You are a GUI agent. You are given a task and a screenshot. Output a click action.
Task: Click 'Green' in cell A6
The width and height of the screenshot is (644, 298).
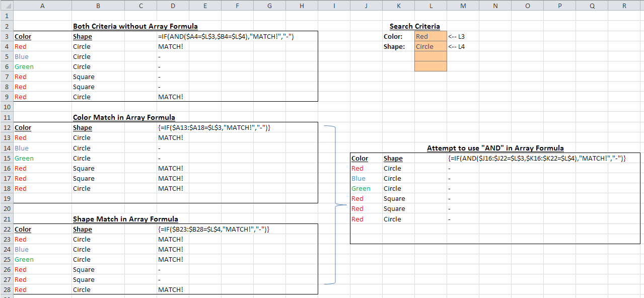coord(24,66)
